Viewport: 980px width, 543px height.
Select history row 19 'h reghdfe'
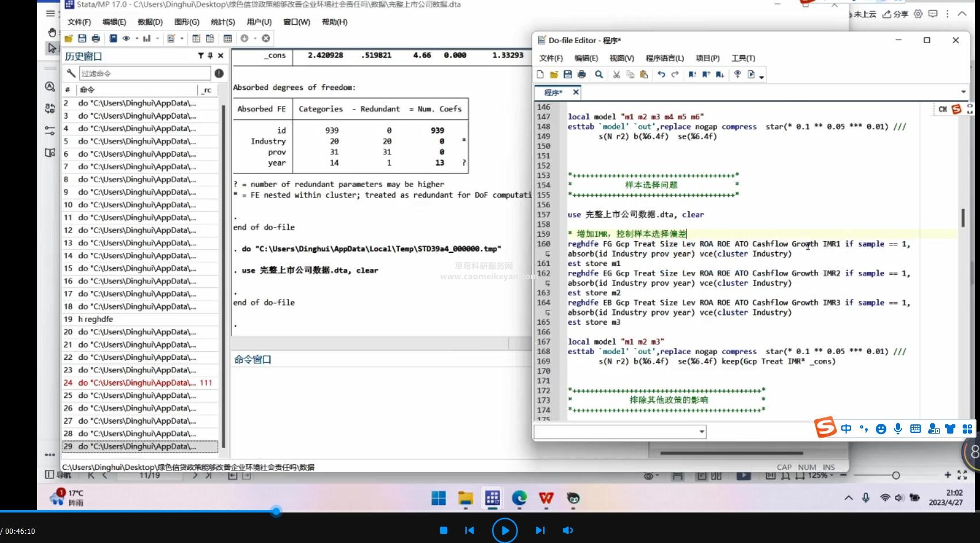click(x=140, y=319)
